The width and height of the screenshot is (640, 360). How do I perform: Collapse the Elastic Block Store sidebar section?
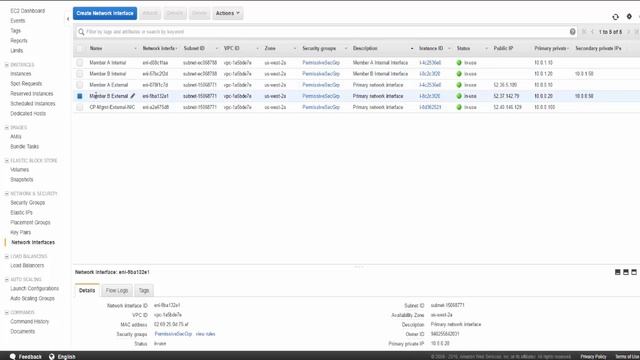coord(7,160)
